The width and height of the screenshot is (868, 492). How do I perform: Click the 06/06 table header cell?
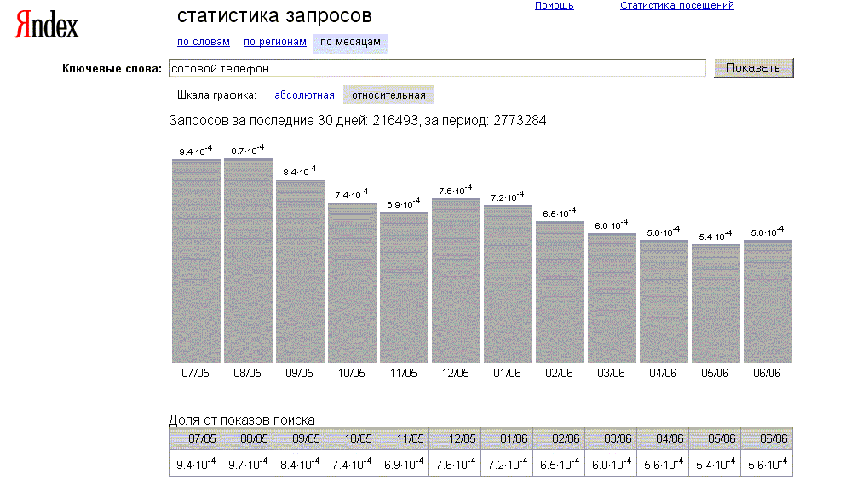(x=767, y=439)
